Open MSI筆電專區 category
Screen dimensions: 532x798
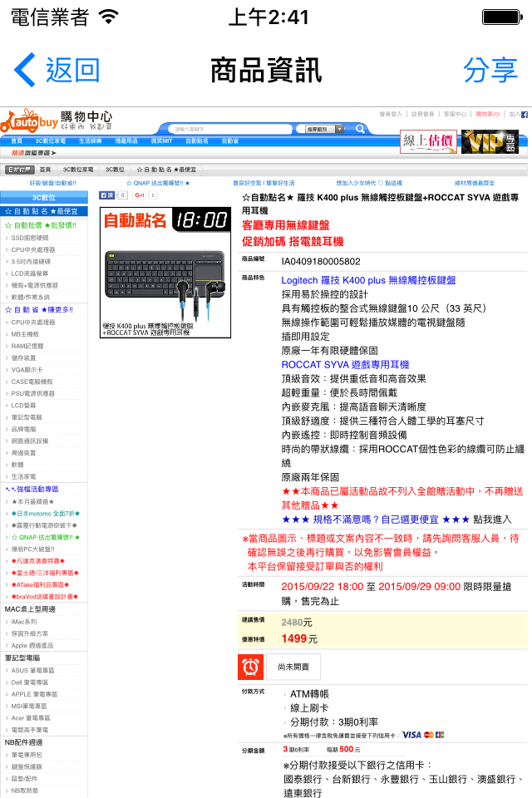tap(29, 707)
